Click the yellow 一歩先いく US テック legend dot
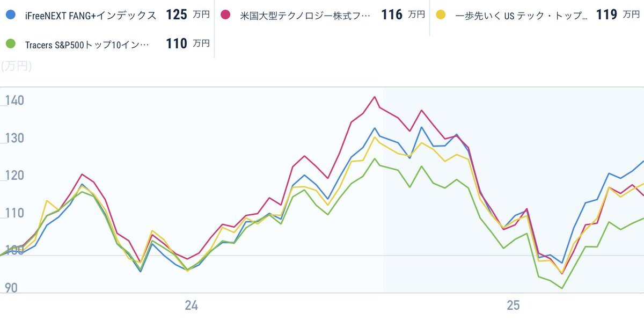The image size is (644, 320). [440, 14]
